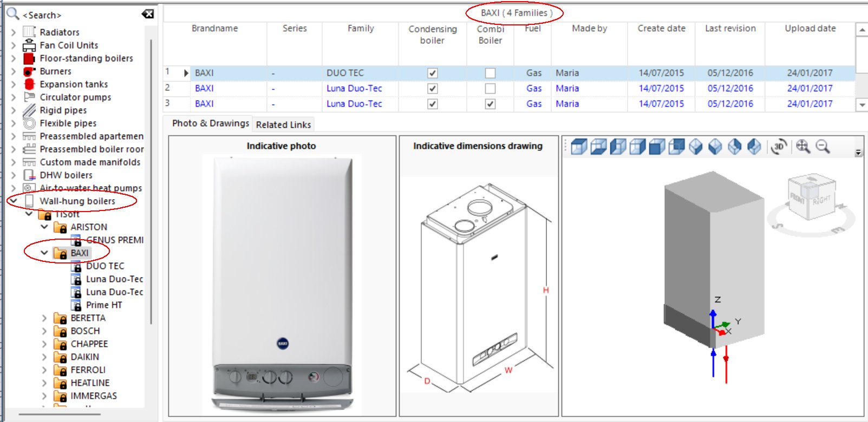The height and width of the screenshot is (422, 868).
Task: Activate the 3D orbit rotate tool
Action: pos(779,147)
